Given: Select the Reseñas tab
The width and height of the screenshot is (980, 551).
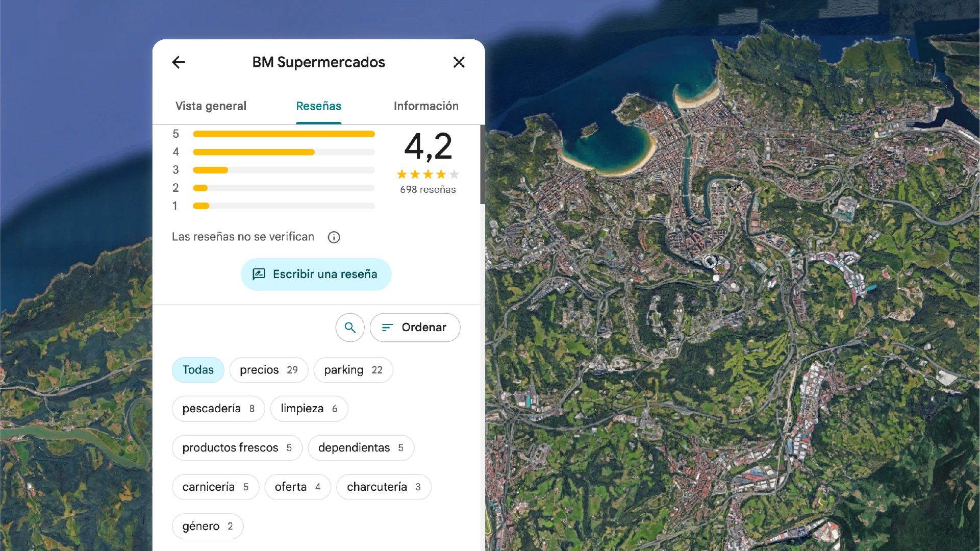Looking at the screenshot, I should 319,106.
